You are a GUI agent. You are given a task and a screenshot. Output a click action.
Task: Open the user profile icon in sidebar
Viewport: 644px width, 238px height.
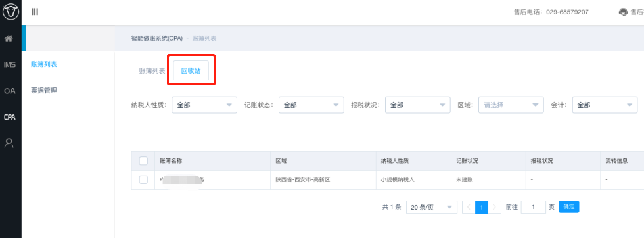coord(9,143)
